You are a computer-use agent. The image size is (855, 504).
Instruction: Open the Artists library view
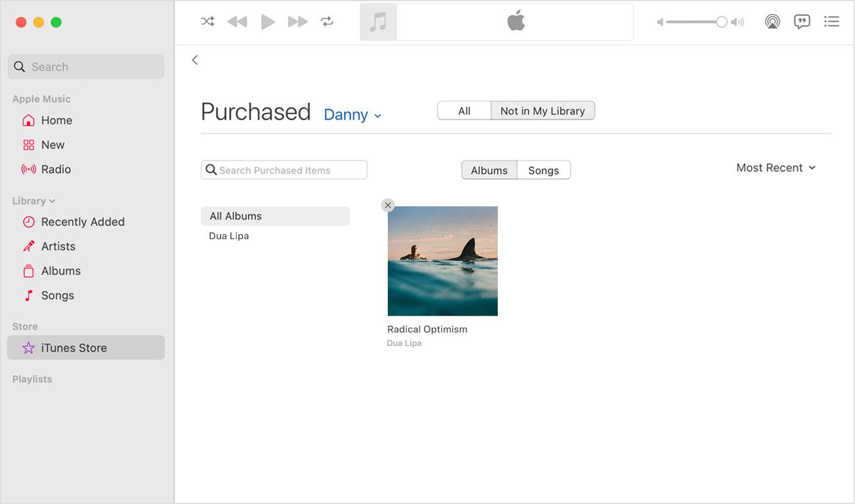[59, 246]
